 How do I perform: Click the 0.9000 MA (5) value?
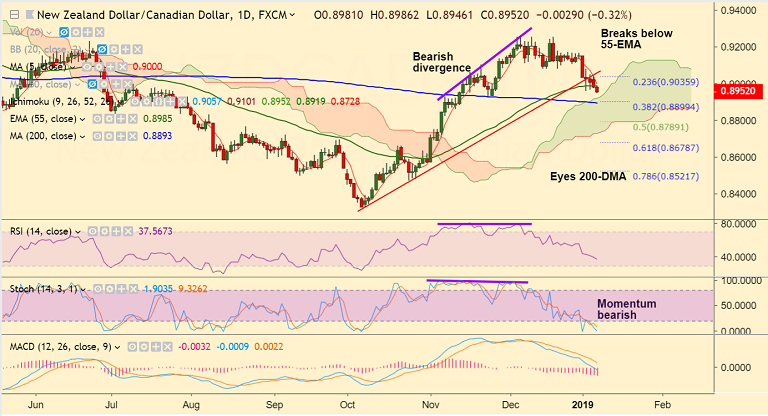click(147, 67)
